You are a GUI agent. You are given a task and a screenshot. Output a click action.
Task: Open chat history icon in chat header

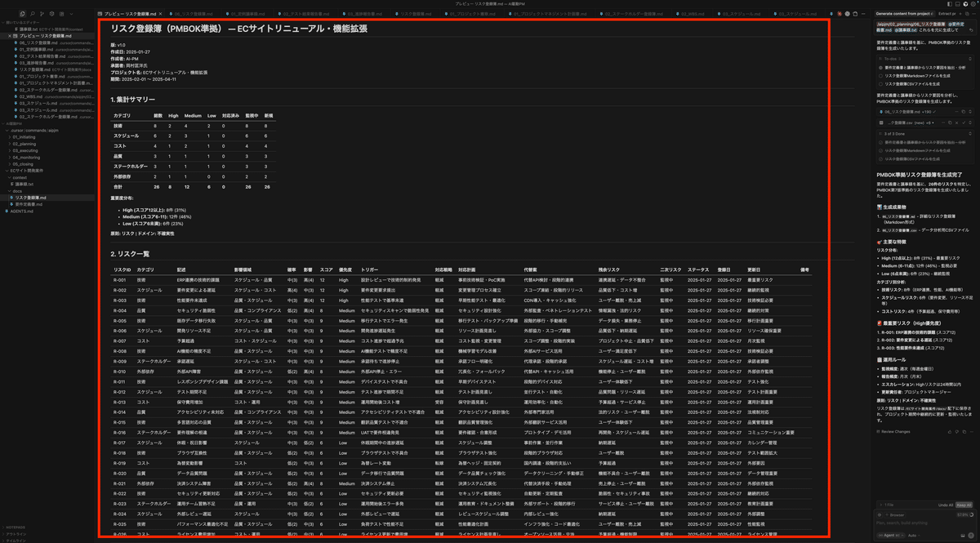click(x=967, y=14)
